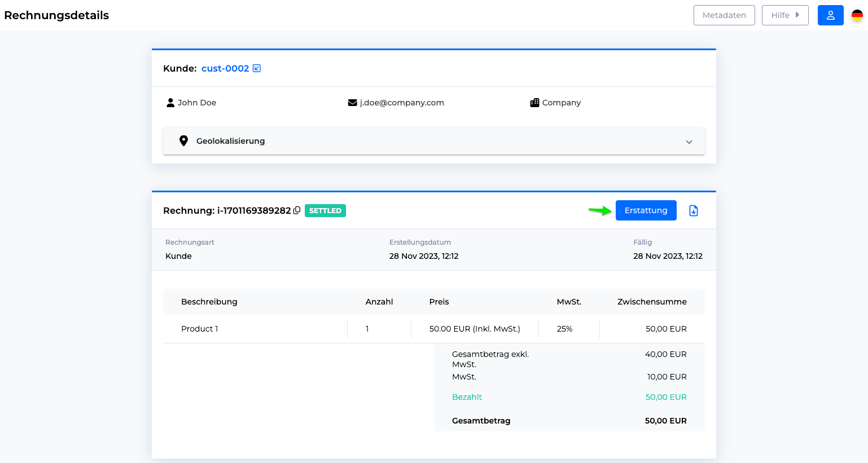Click the Beschreibung column header
Screen dimensions: 868x463
(x=209, y=302)
